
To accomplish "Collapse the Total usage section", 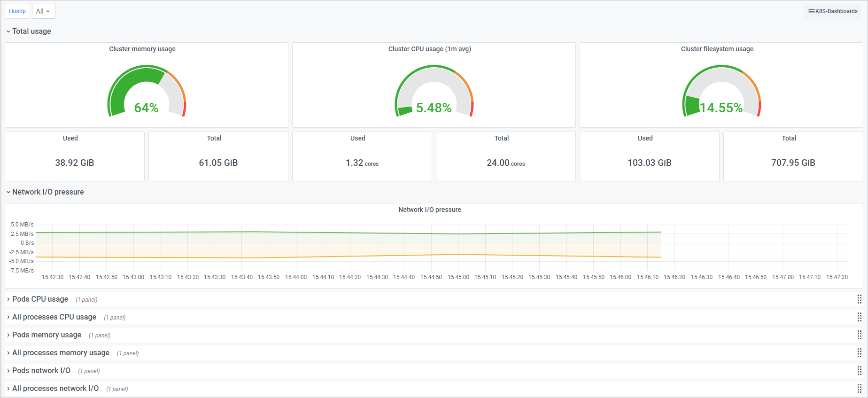I will [x=29, y=31].
